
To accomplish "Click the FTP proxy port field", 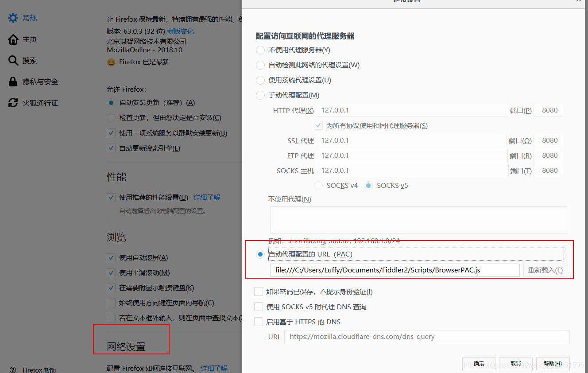I will pos(549,155).
